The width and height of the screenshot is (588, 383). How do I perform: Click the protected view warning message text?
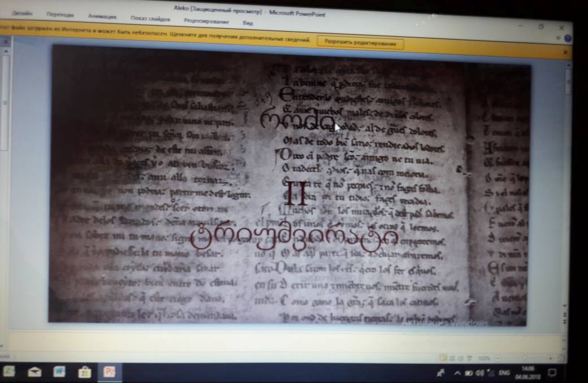tap(155, 33)
